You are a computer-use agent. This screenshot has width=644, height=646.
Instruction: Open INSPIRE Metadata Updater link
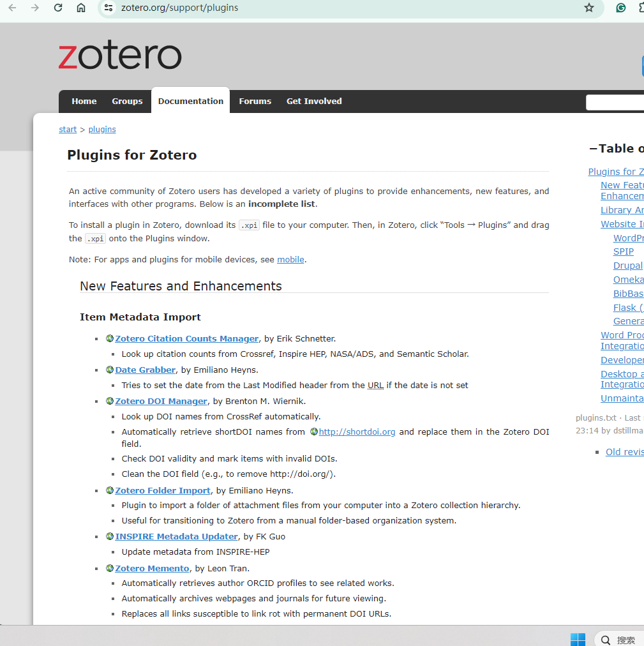click(x=176, y=537)
